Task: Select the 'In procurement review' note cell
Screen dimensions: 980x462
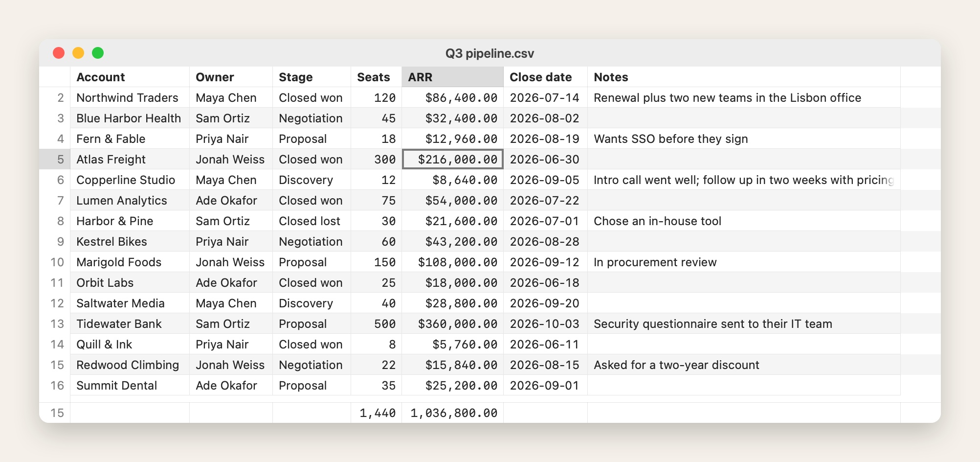Action: (x=744, y=262)
